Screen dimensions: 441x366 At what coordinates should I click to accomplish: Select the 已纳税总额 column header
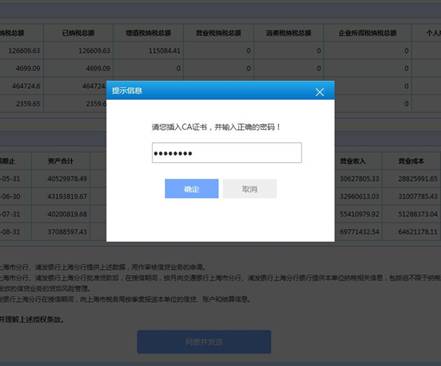[x=78, y=33]
